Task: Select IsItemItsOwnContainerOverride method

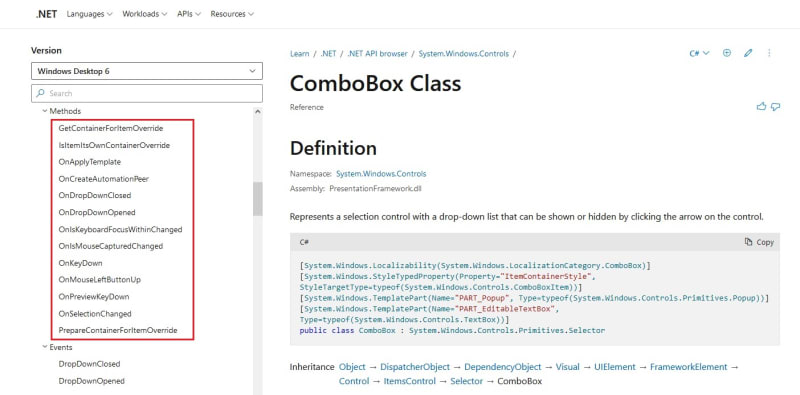Action: tap(114, 145)
